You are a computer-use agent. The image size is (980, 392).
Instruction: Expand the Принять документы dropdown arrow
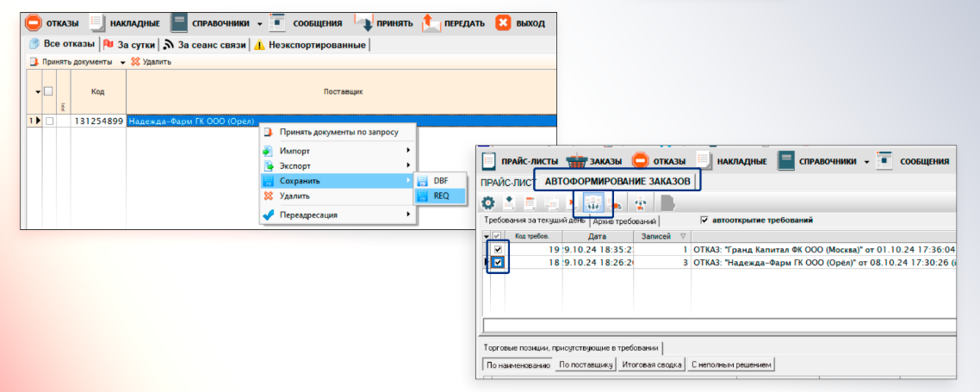(x=122, y=62)
